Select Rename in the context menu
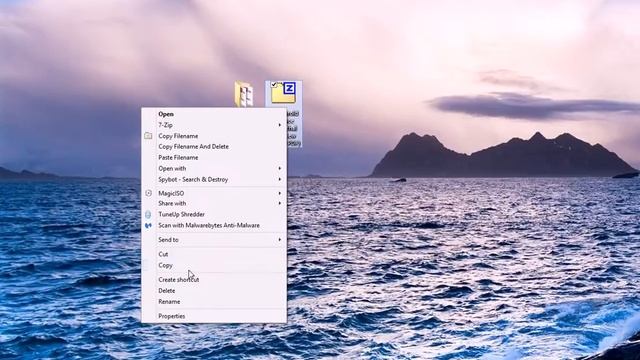The width and height of the screenshot is (640, 360). [x=214, y=302]
